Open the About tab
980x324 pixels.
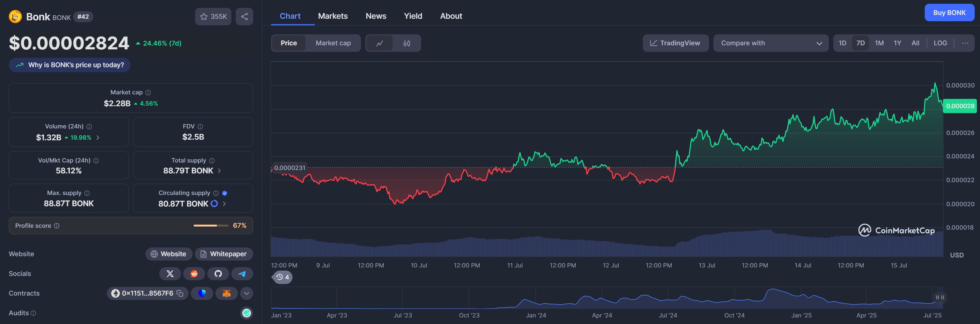tap(451, 16)
